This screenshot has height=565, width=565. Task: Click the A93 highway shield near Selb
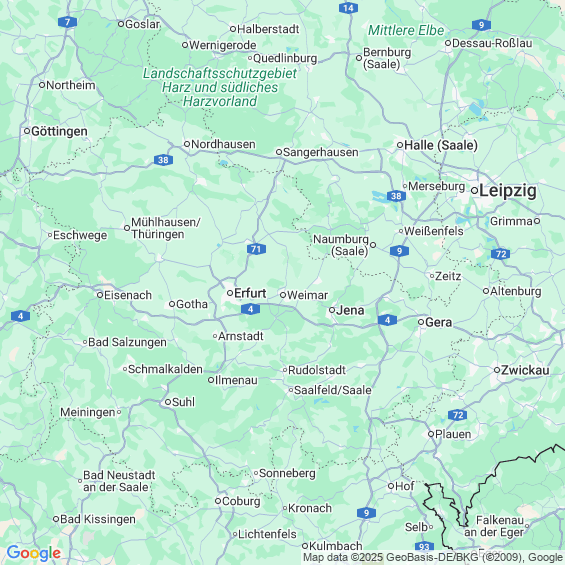point(424,547)
